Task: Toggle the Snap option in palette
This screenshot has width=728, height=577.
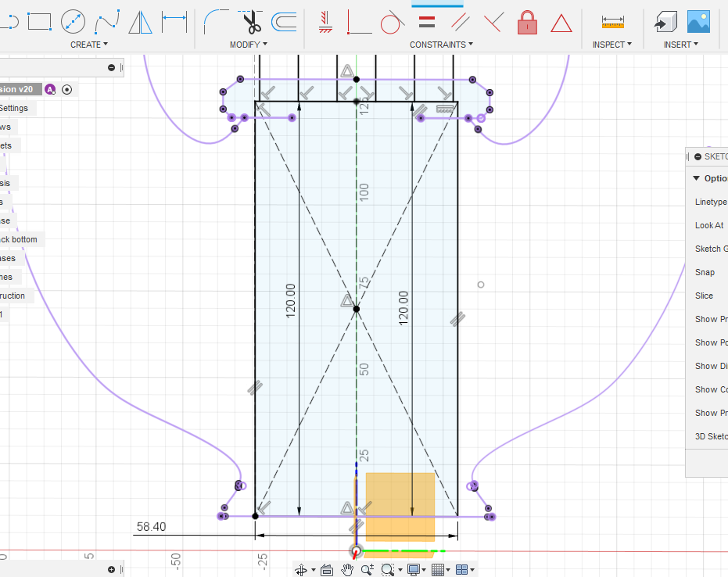Action: [x=705, y=272]
